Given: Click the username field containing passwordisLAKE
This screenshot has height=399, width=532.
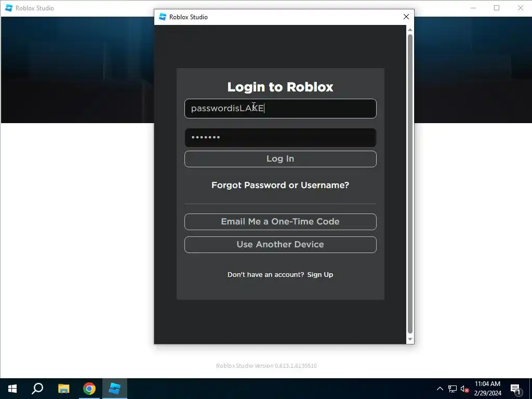Looking at the screenshot, I should click(280, 109).
